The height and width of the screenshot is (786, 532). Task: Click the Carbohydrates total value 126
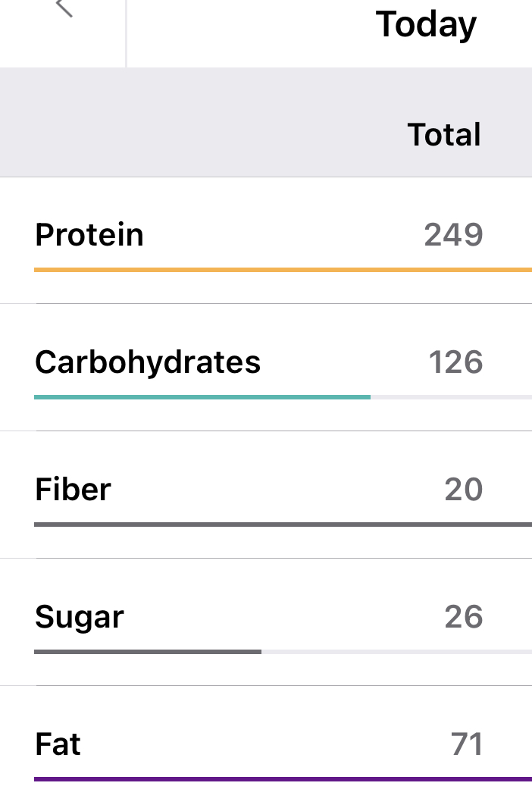tap(455, 362)
